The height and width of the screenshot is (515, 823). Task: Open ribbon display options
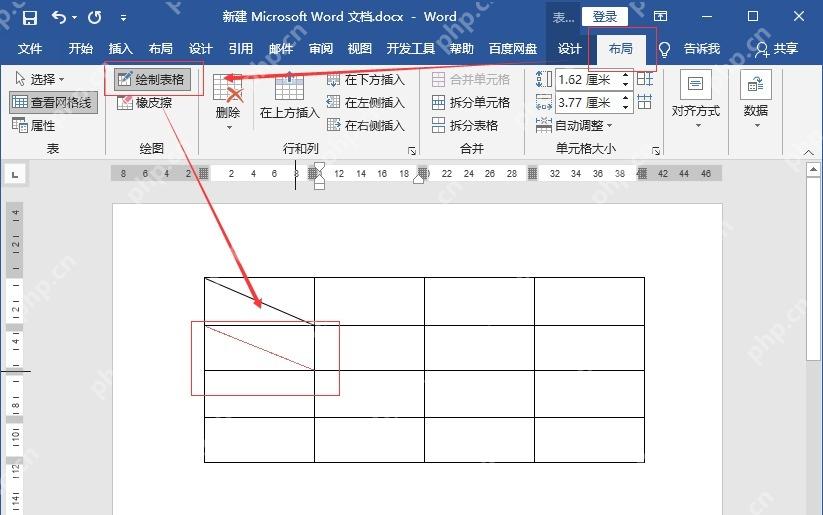(660, 16)
